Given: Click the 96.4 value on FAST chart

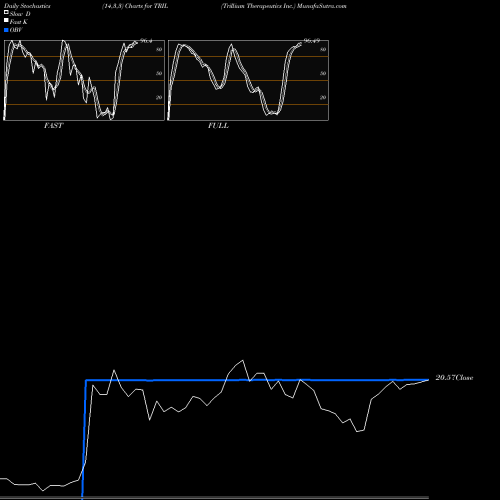Looking at the screenshot, I should pyautogui.click(x=146, y=41).
